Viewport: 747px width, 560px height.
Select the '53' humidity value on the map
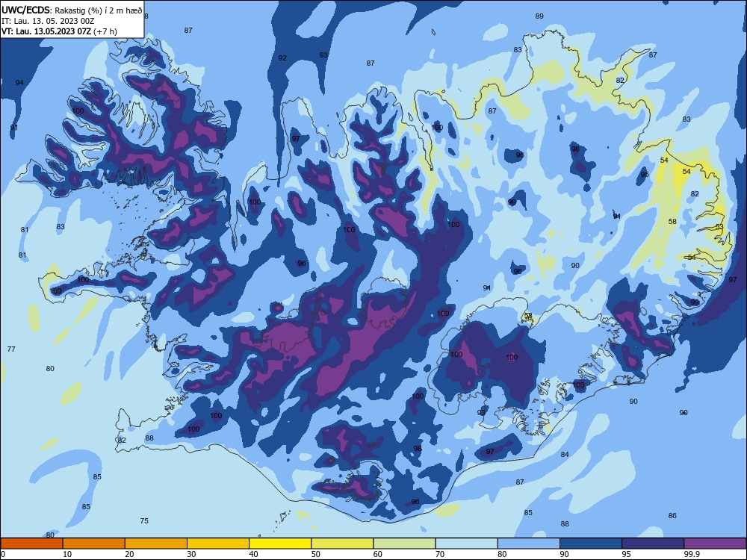[719, 227]
